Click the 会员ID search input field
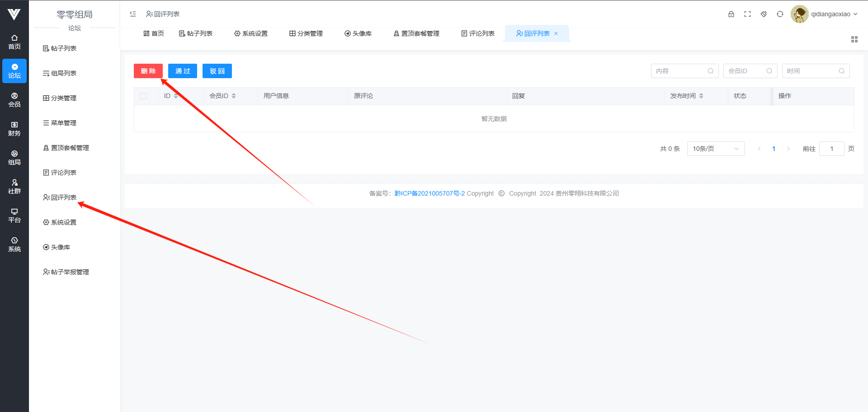This screenshot has height=412, width=868. [745, 71]
